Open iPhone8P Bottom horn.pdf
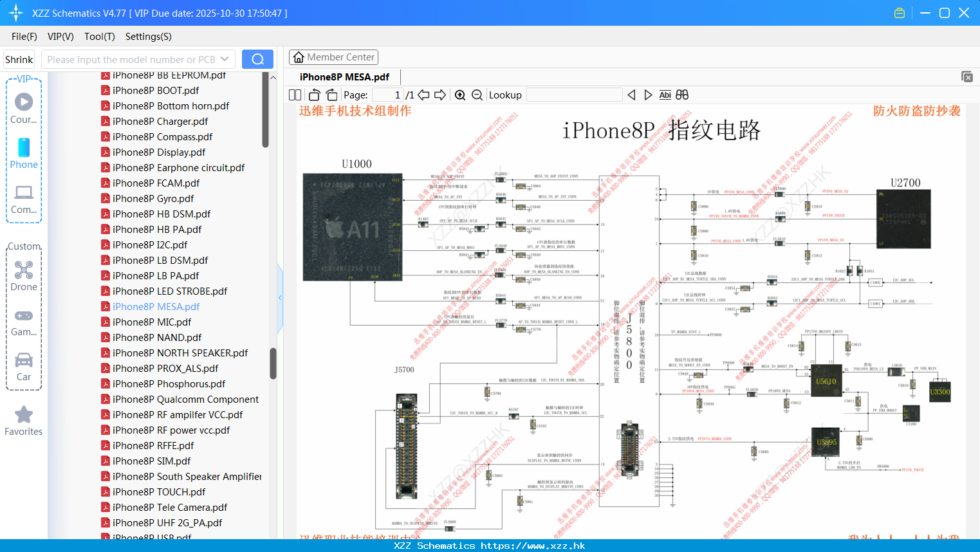Image resolution: width=980 pixels, height=552 pixels. point(171,106)
